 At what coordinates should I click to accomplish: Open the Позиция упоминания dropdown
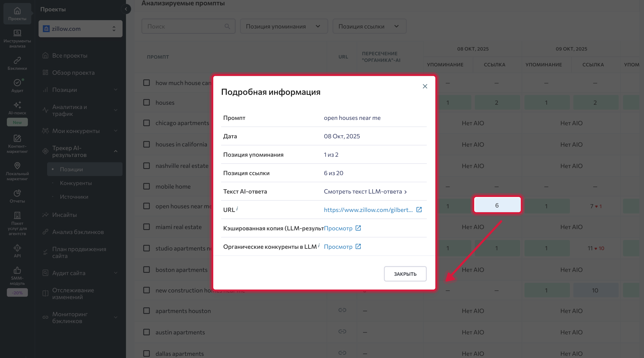284,26
